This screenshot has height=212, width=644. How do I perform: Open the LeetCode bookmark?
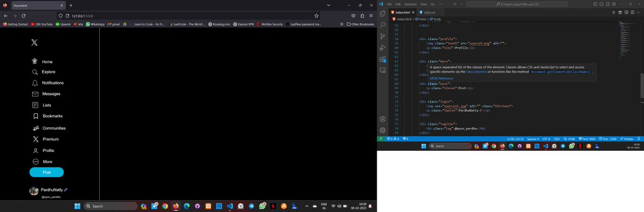[x=187, y=24]
